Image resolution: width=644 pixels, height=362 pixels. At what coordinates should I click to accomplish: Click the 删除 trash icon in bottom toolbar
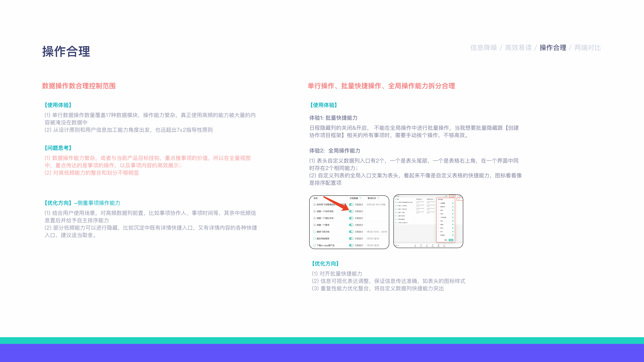pos(439,245)
